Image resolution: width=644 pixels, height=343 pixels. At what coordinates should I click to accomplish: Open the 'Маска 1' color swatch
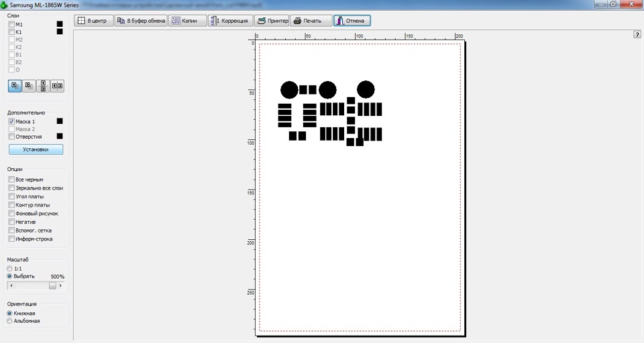[60, 121]
